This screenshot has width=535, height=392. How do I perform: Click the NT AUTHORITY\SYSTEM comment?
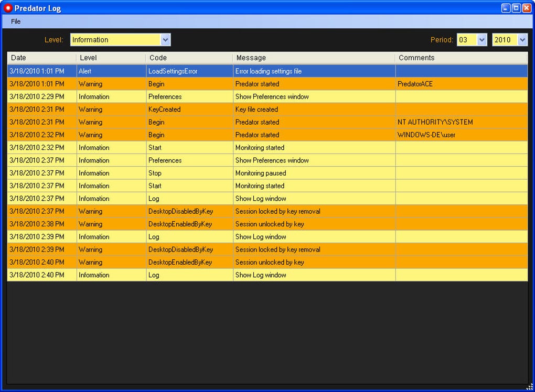click(x=462, y=122)
